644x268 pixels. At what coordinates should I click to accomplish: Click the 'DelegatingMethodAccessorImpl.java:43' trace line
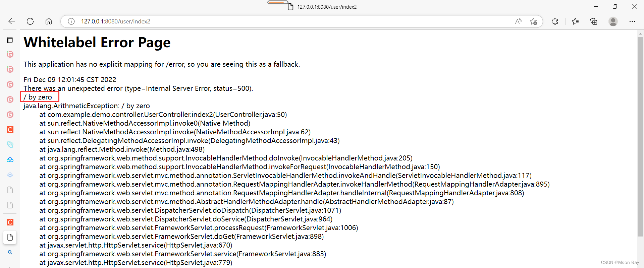point(190,141)
